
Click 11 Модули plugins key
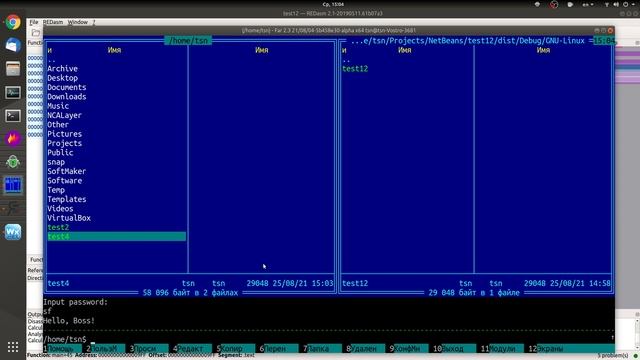click(502, 349)
